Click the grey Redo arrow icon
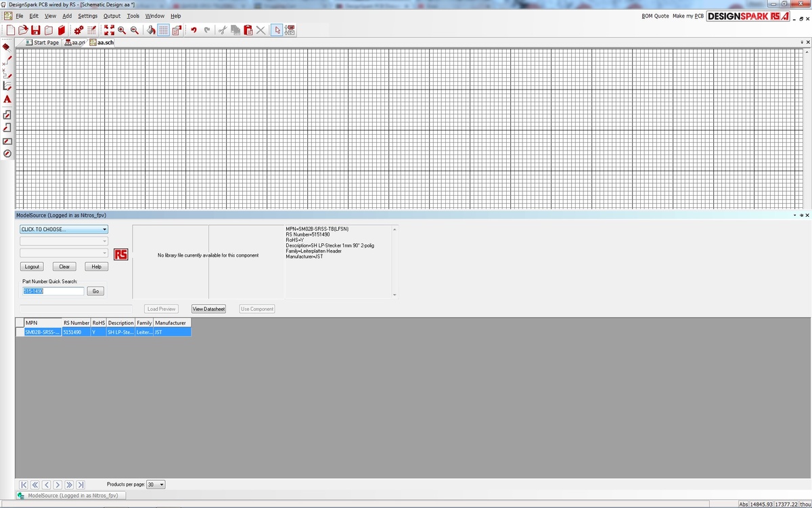 [206, 30]
